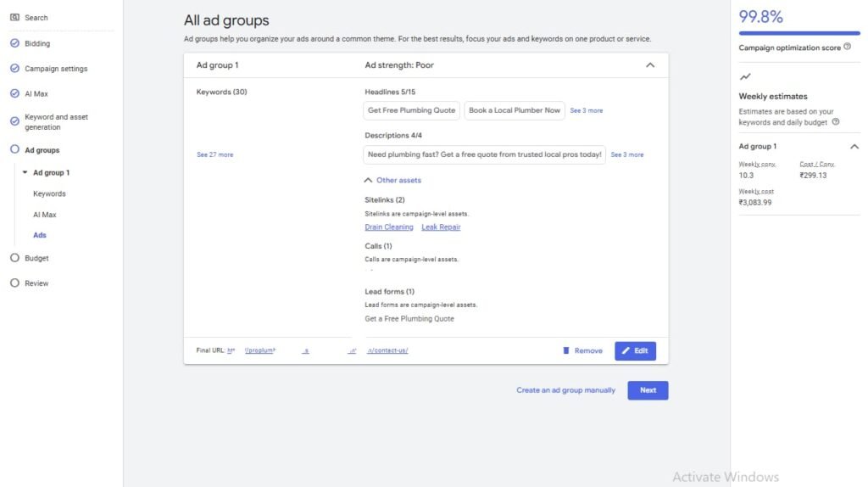The image size is (868, 487).
Task: Click the Budget step circle icon
Action: 15,258
